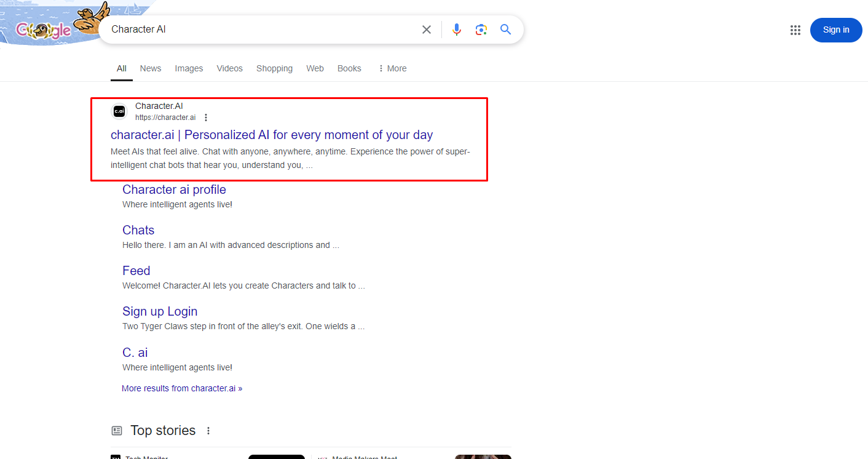This screenshot has height=459, width=868.
Task: Switch to the Videos tab
Action: pos(230,68)
